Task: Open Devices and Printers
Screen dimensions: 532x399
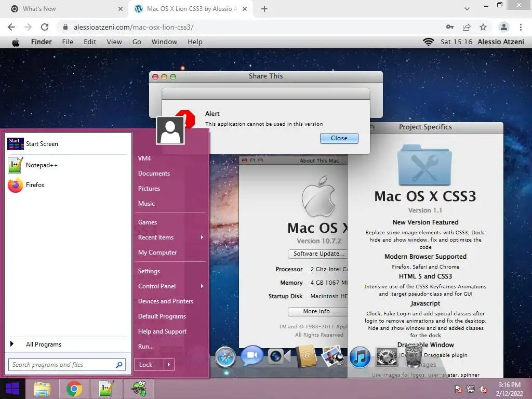Action: [x=166, y=301]
